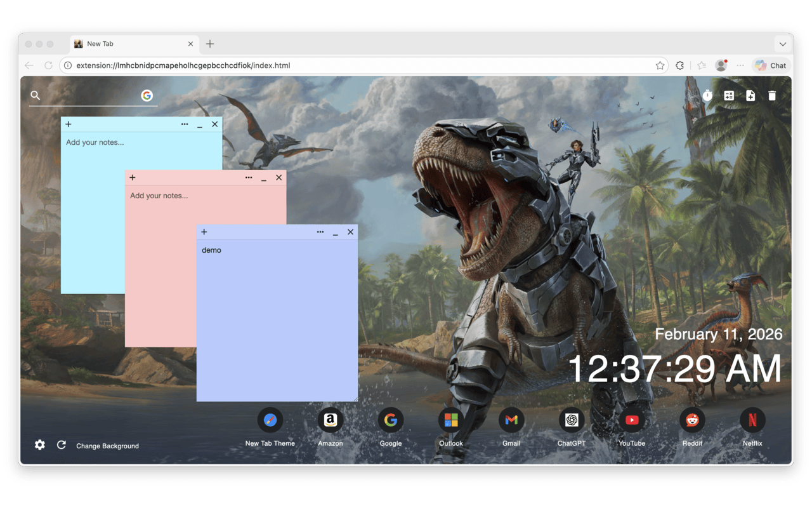The height and width of the screenshot is (508, 812).
Task: Switch search engine via the Google logo
Action: point(147,95)
